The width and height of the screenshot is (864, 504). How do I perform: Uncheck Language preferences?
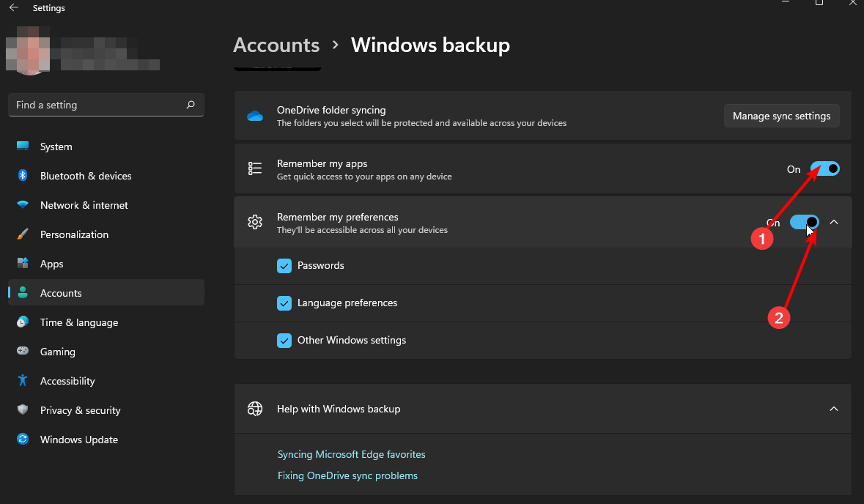coord(284,303)
